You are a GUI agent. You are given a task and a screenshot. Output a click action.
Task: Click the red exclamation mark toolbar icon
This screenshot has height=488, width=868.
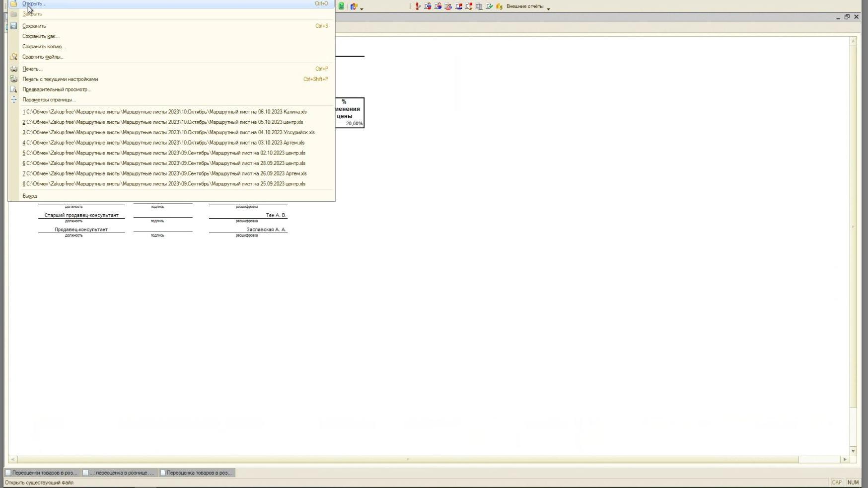click(x=418, y=6)
